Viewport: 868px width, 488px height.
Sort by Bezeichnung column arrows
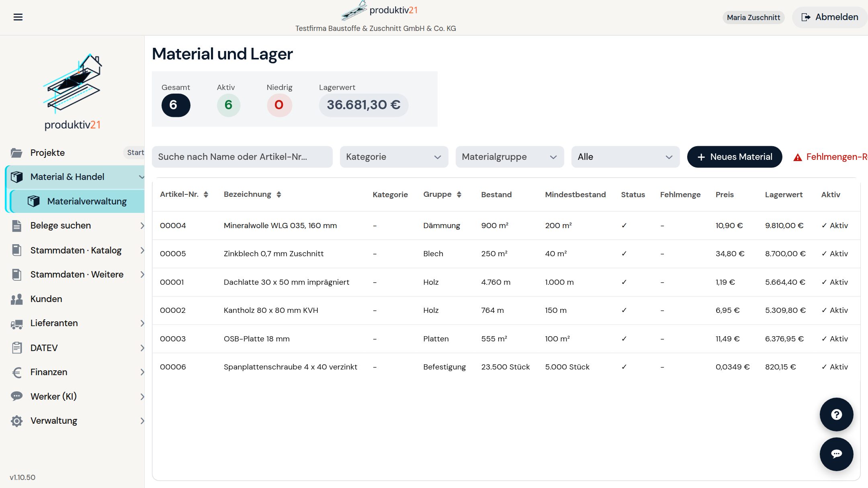point(278,194)
